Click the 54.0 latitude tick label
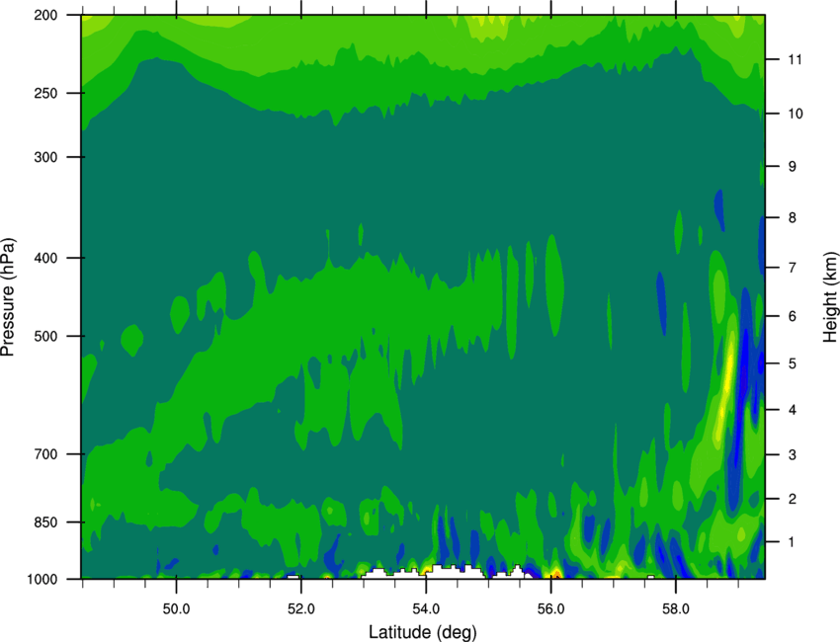Viewport: 840px width, 642px height. tap(426, 609)
